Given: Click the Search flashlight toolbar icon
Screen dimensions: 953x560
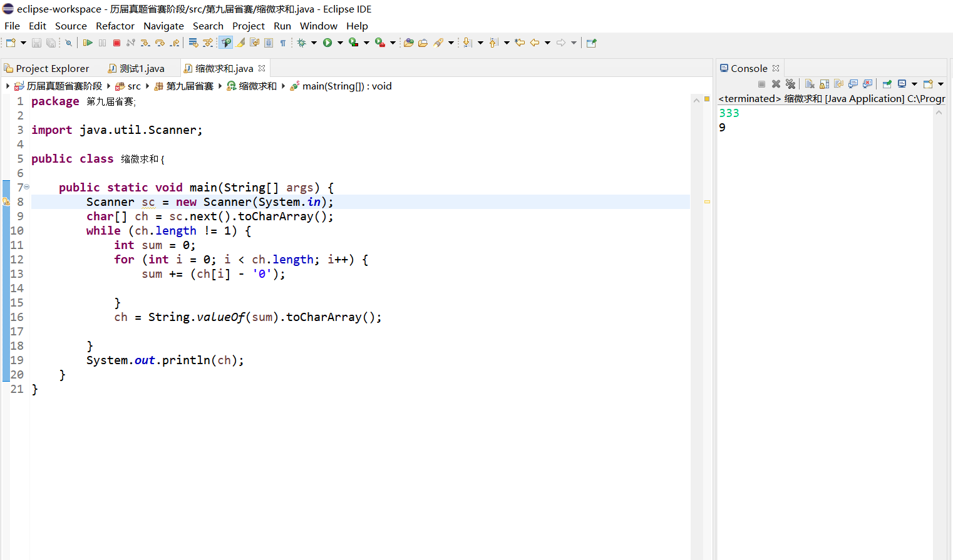Looking at the screenshot, I should pyautogui.click(x=438, y=43).
